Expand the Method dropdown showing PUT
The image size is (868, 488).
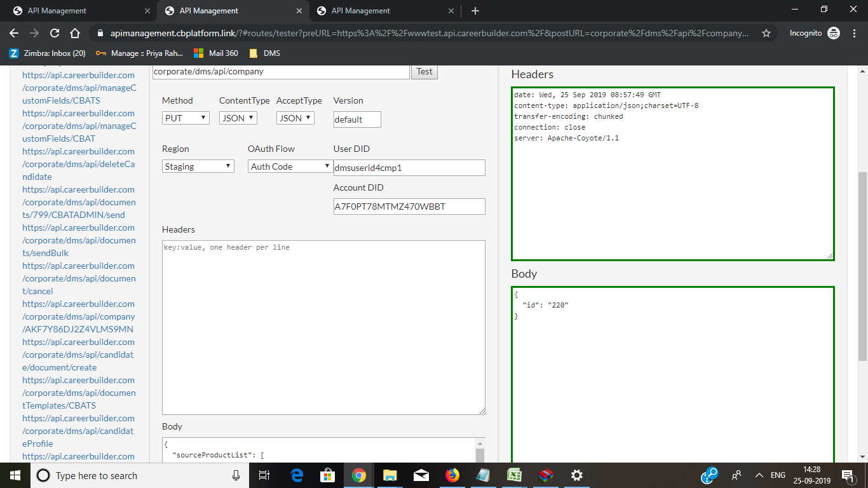186,118
